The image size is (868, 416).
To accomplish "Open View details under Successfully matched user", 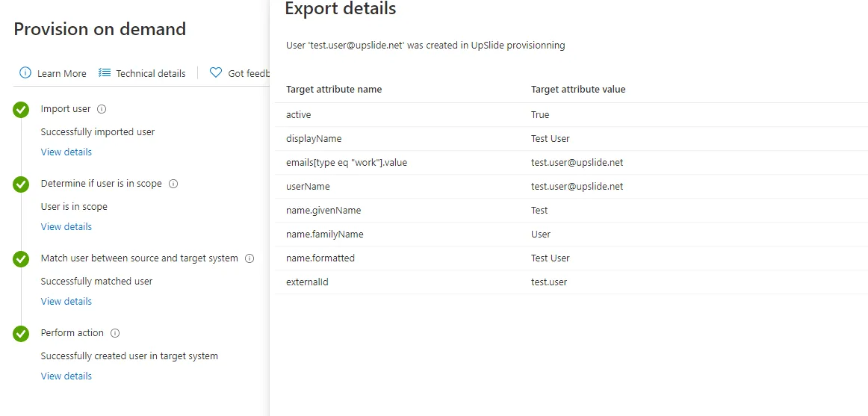I will [66, 301].
